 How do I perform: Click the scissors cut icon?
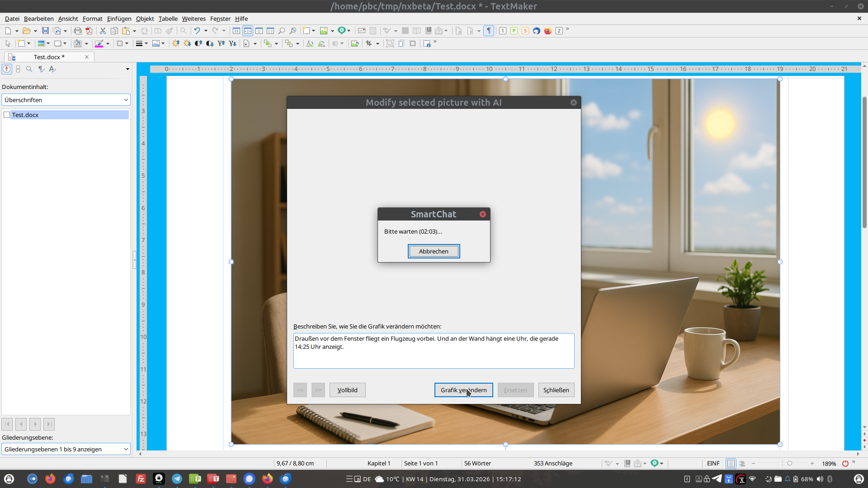pyautogui.click(x=103, y=31)
